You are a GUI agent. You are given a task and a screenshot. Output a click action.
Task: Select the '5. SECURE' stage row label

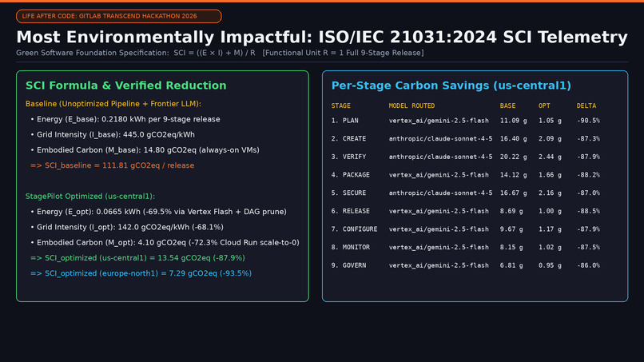pyautogui.click(x=348, y=193)
